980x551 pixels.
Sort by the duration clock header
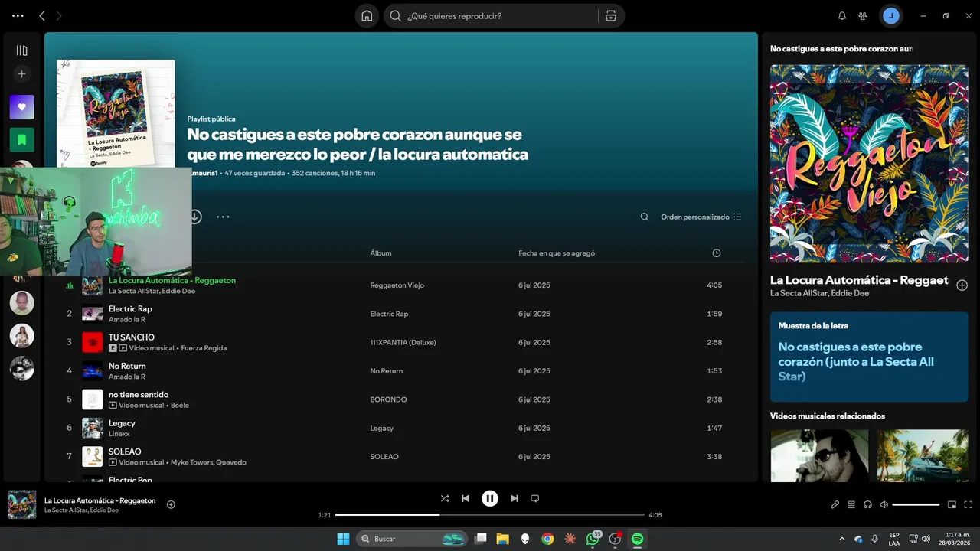pyautogui.click(x=717, y=253)
